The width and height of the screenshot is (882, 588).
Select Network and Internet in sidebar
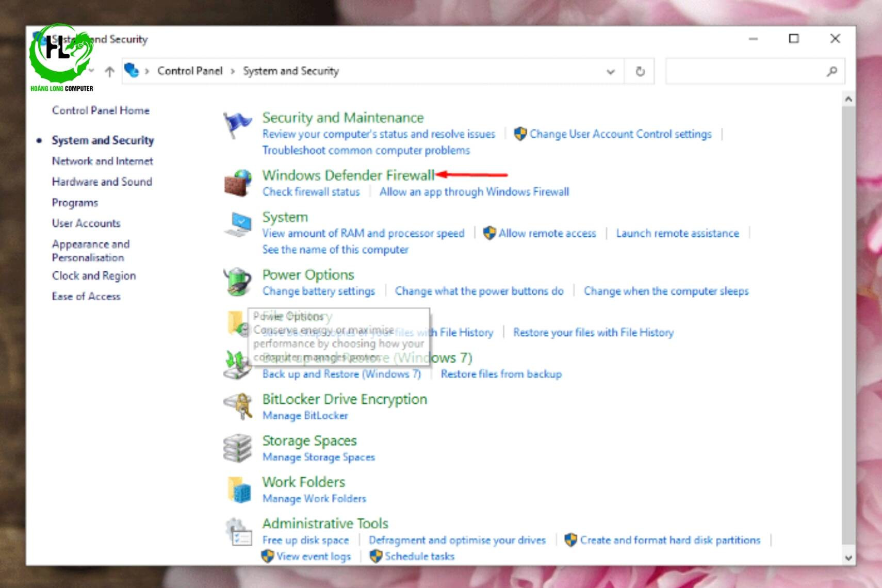(102, 161)
